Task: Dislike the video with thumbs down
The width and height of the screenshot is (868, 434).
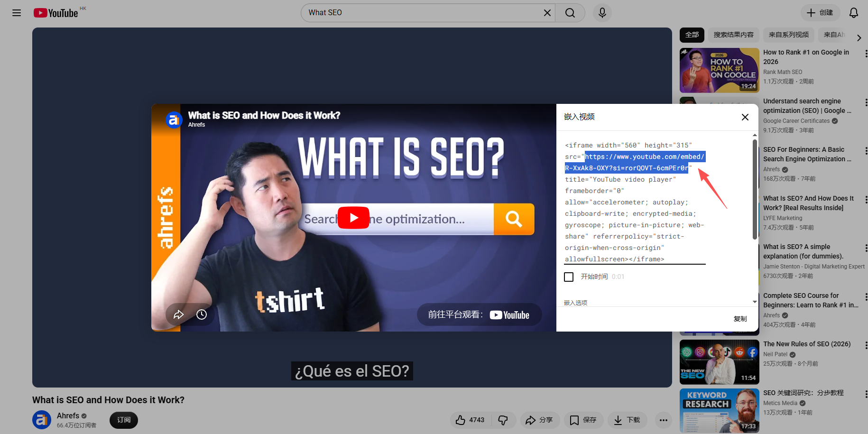Action: click(x=503, y=420)
